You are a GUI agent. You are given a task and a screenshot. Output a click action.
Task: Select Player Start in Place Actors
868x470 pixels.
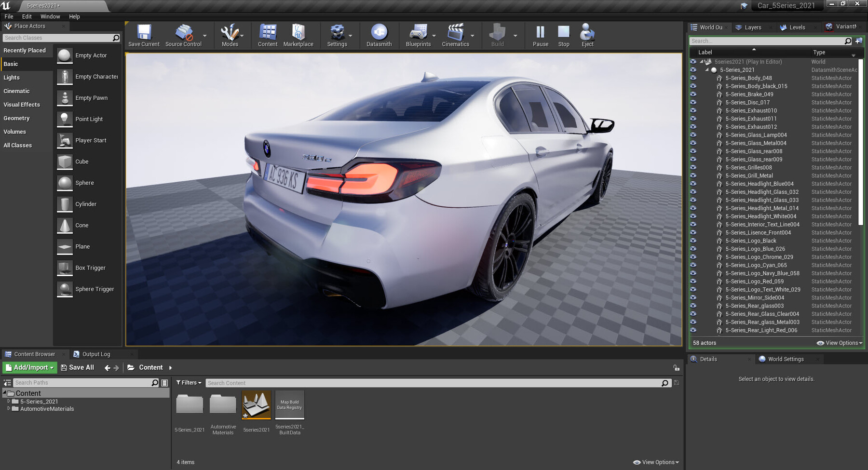pyautogui.click(x=87, y=140)
